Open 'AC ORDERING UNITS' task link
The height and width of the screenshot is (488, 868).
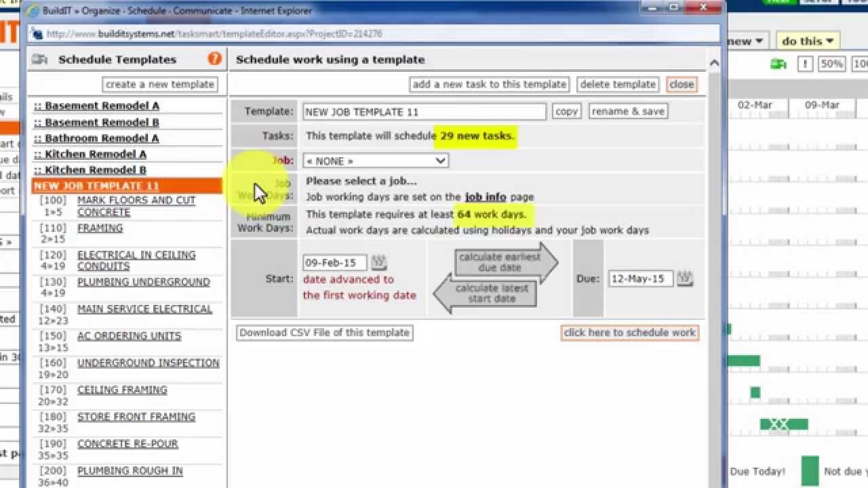click(x=130, y=335)
